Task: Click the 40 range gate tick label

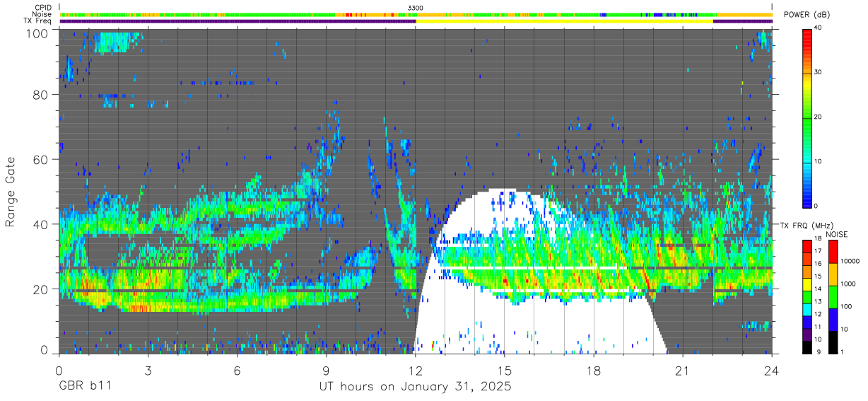Action: 41,225
